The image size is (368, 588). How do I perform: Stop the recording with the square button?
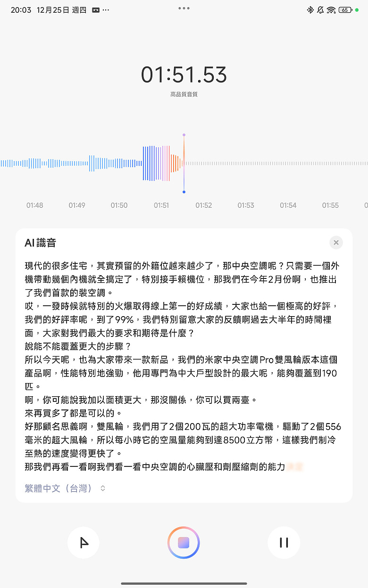(x=184, y=543)
